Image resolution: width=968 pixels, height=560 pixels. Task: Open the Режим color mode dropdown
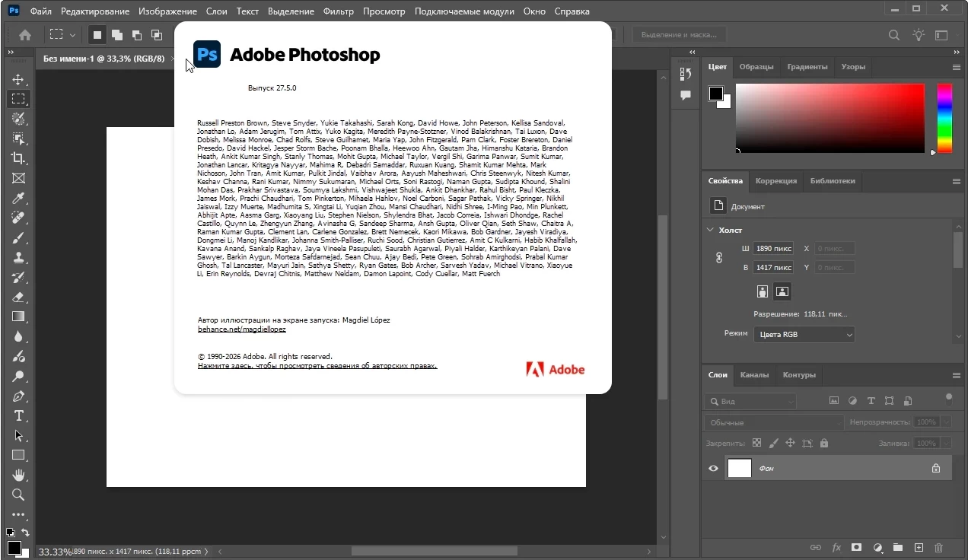(x=804, y=335)
